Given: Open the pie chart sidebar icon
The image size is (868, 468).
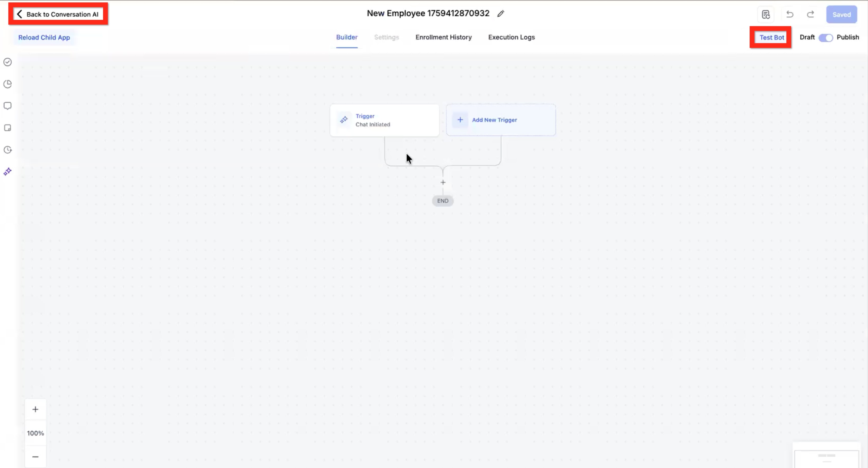Looking at the screenshot, I should point(7,84).
